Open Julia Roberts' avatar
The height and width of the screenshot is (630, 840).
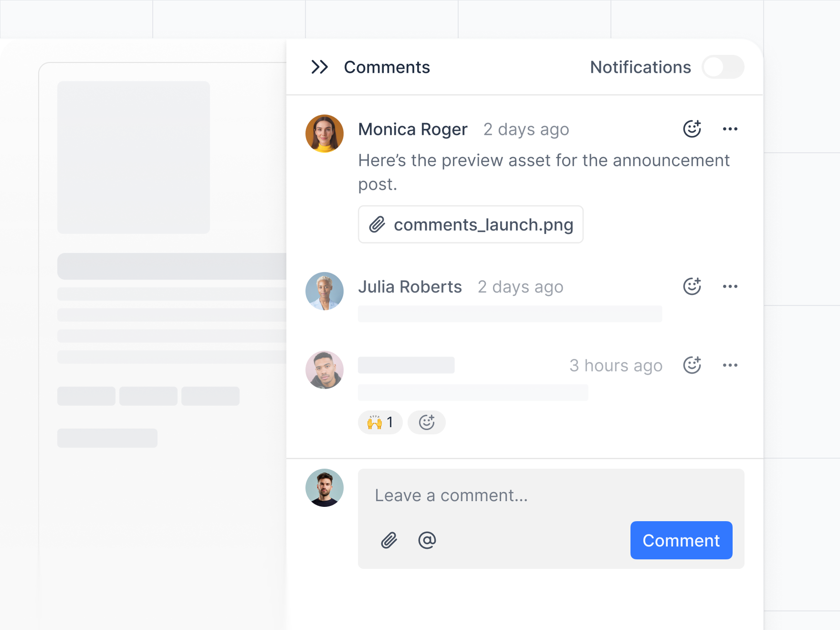pos(325,291)
